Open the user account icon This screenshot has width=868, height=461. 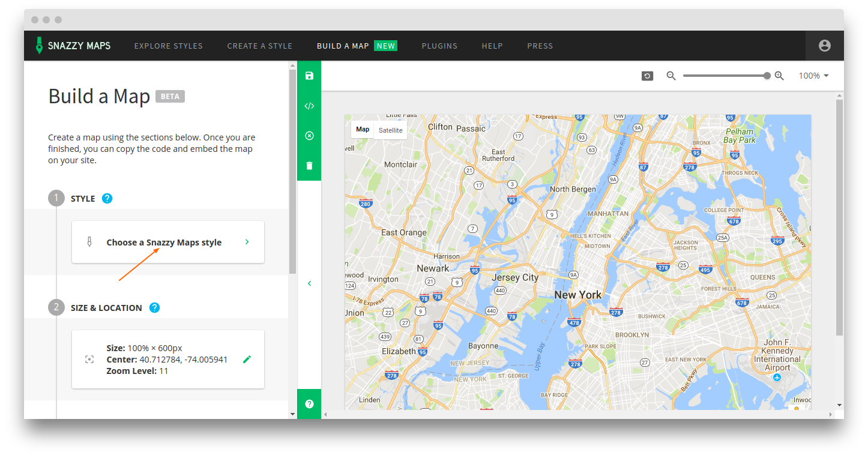pyautogui.click(x=824, y=46)
